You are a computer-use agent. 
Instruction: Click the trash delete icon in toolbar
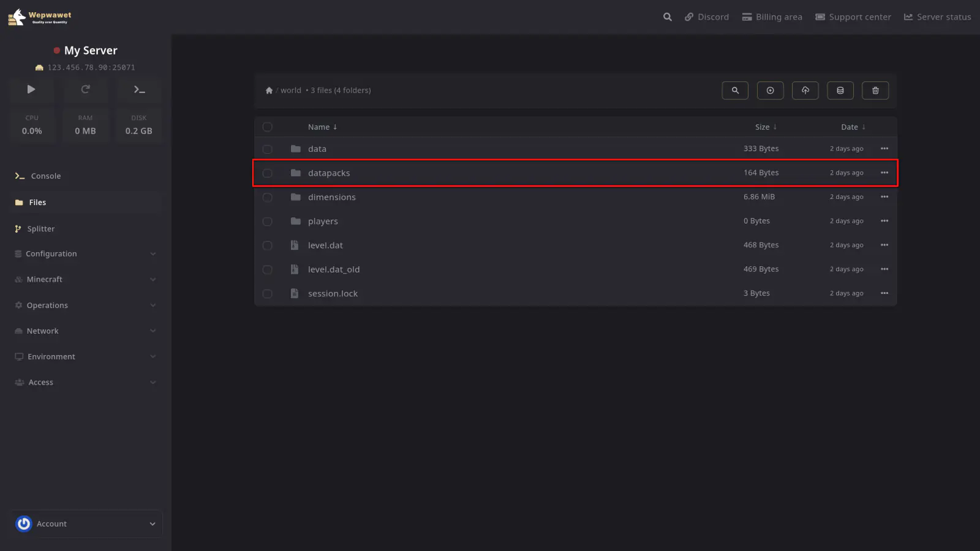click(x=875, y=91)
